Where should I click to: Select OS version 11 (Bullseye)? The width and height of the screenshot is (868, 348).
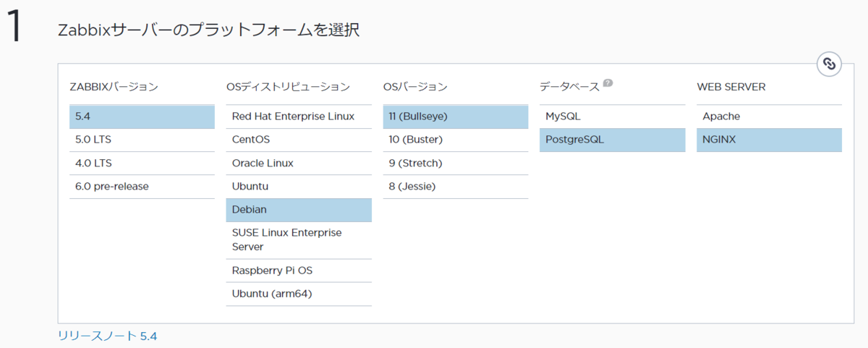click(456, 116)
